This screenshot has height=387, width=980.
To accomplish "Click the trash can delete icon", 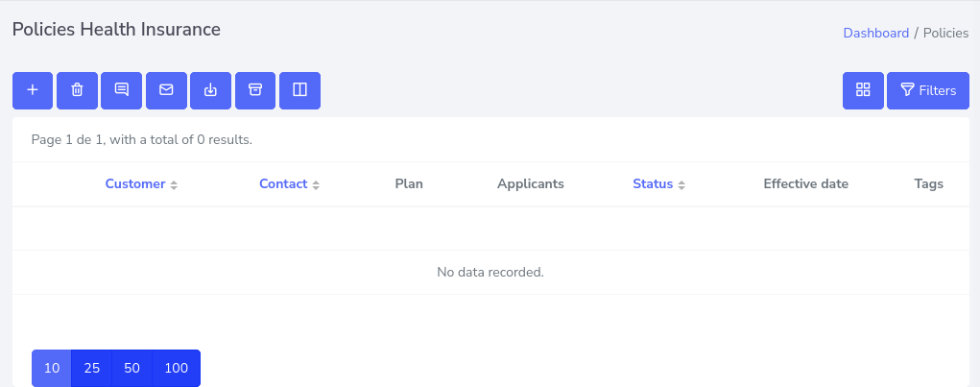I will point(77,90).
